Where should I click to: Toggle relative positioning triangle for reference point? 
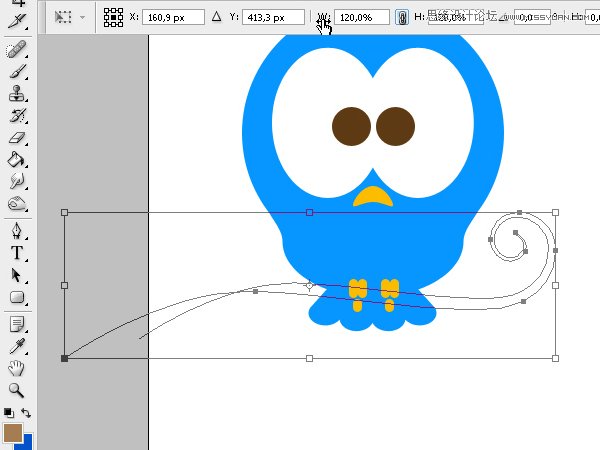(217, 16)
